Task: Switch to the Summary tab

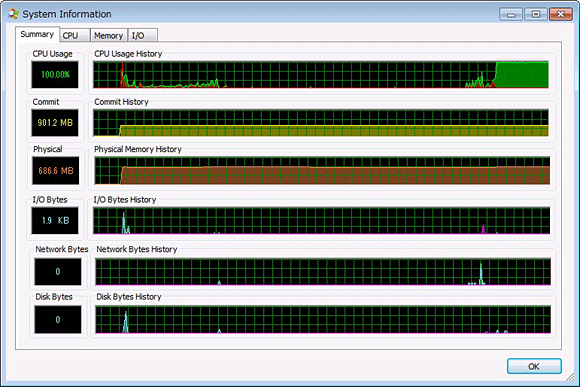Action: pos(37,34)
